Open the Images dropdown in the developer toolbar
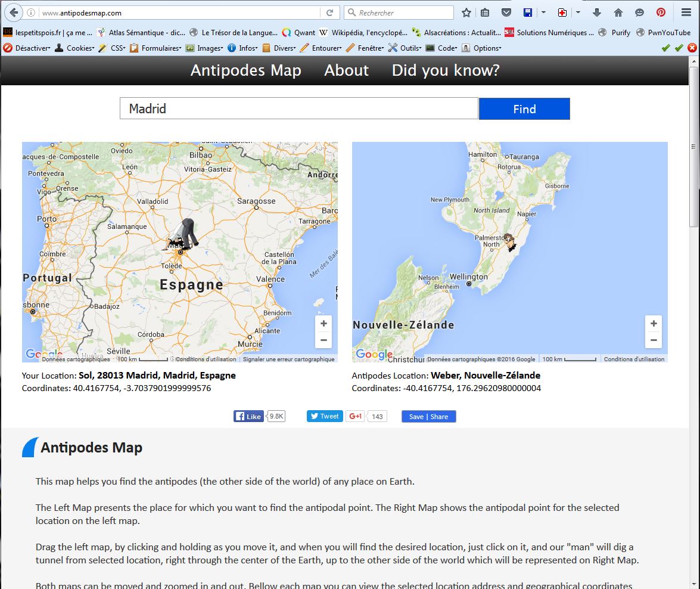This screenshot has height=589, width=700. tap(205, 48)
